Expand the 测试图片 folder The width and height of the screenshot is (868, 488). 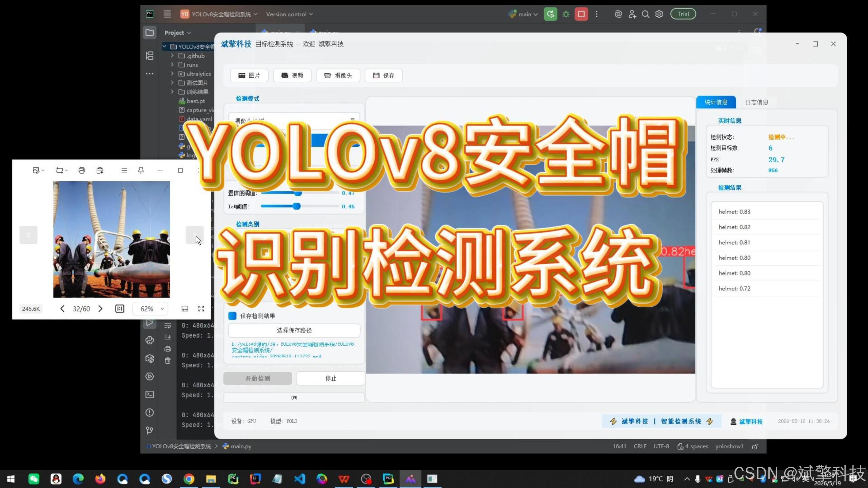[x=172, y=82]
